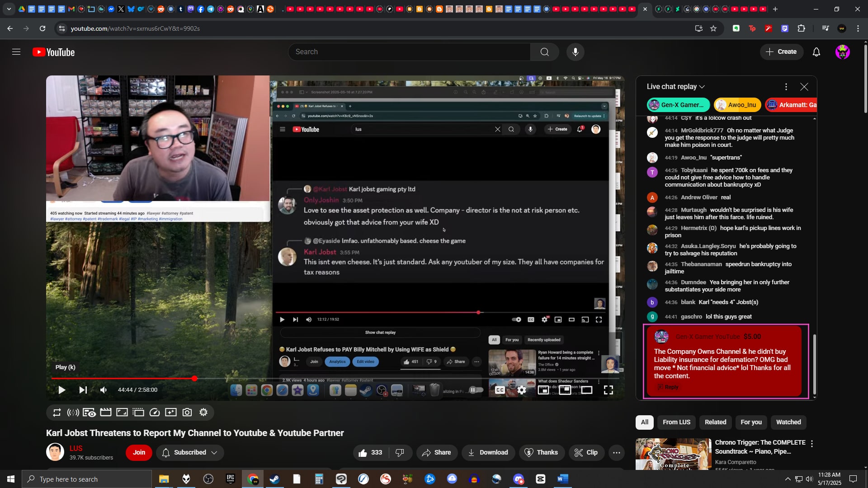Take a screenshot with the camera icon
The height and width of the screenshot is (488, 868).
coord(187,413)
